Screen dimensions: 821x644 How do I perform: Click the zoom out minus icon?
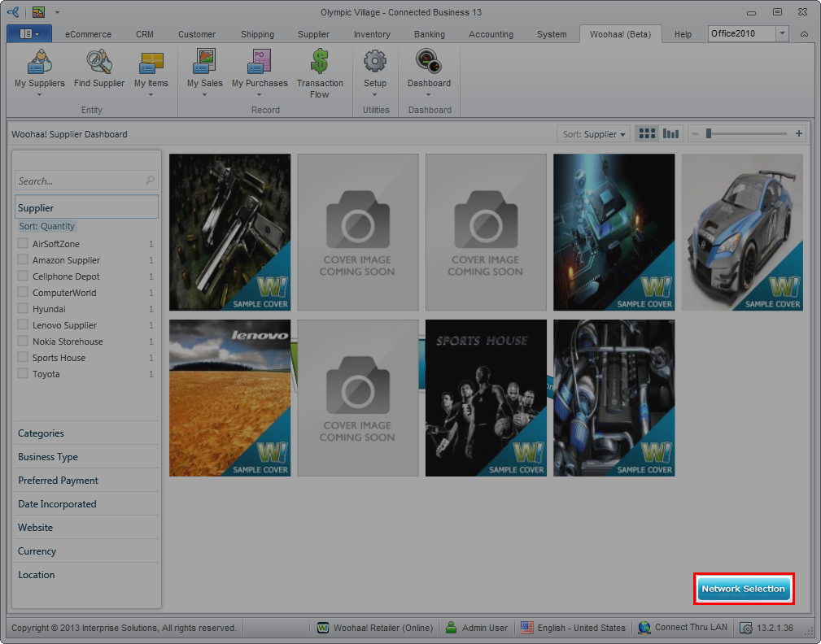tap(695, 134)
